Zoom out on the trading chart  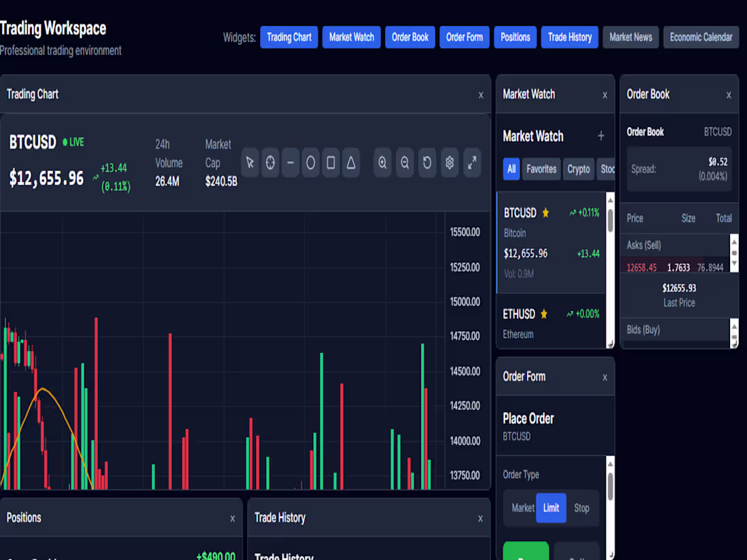click(404, 163)
